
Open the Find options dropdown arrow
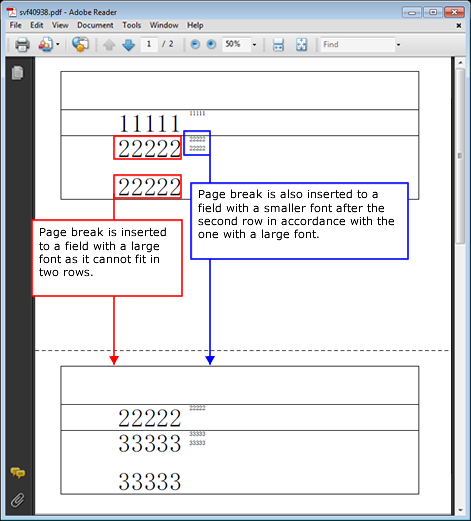[x=398, y=45]
